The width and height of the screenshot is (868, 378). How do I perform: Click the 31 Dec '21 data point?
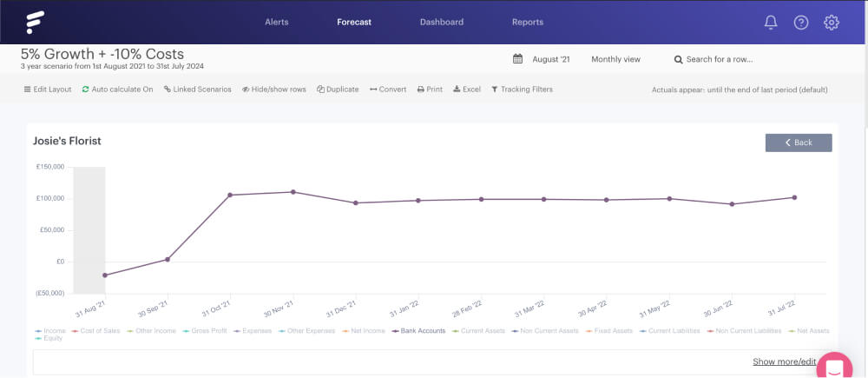coord(355,202)
